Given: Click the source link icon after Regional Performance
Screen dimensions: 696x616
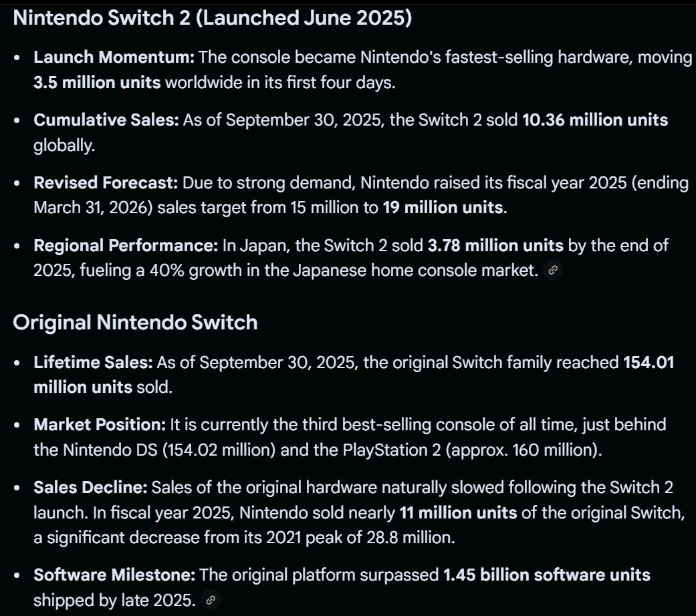Looking at the screenshot, I should 553,271.
